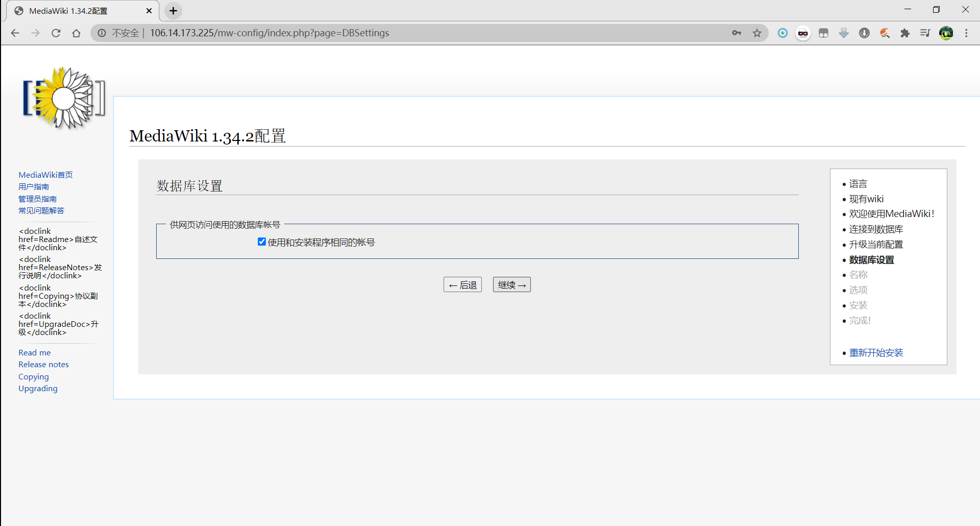Image resolution: width=980 pixels, height=526 pixels.
Task: Click the greyed 完成! step
Action: pos(860,321)
